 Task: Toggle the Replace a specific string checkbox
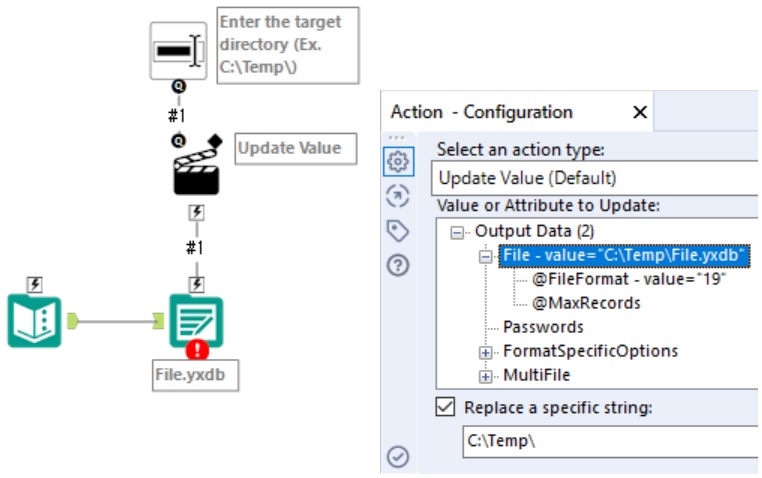coord(446,407)
